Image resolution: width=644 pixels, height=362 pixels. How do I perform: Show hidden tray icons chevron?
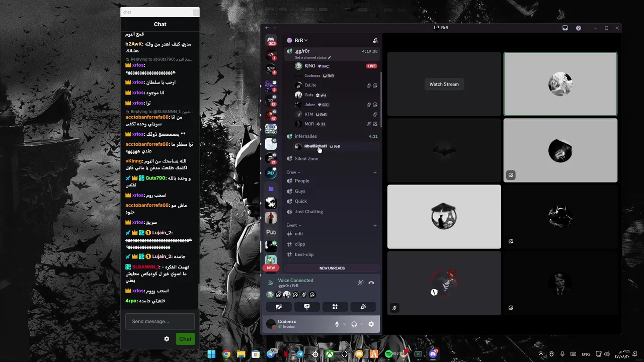pyautogui.click(x=541, y=354)
